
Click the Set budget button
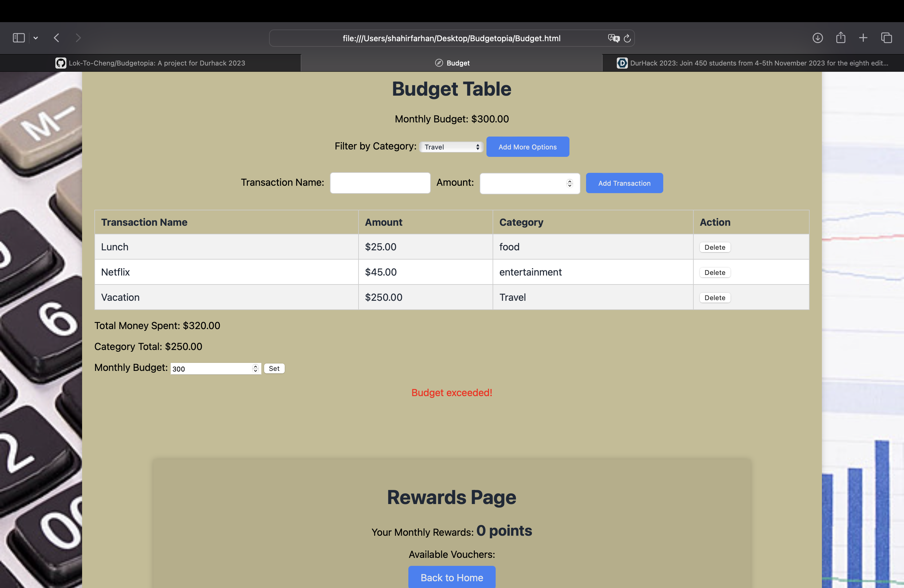[x=274, y=368]
